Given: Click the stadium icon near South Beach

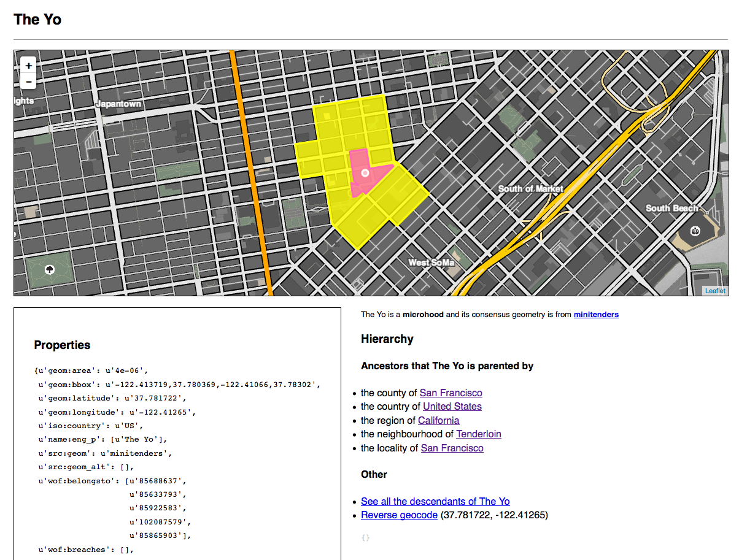Looking at the screenshot, I should tap(695, 231).
